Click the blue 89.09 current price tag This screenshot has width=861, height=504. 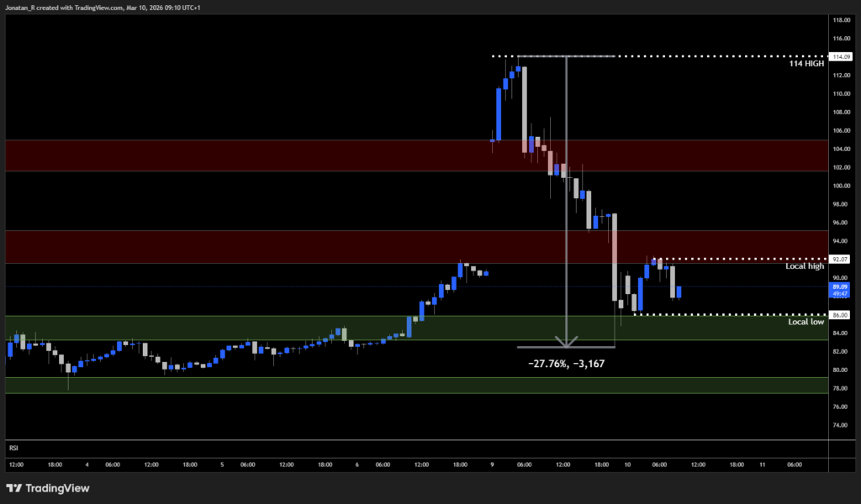(839, 290)
